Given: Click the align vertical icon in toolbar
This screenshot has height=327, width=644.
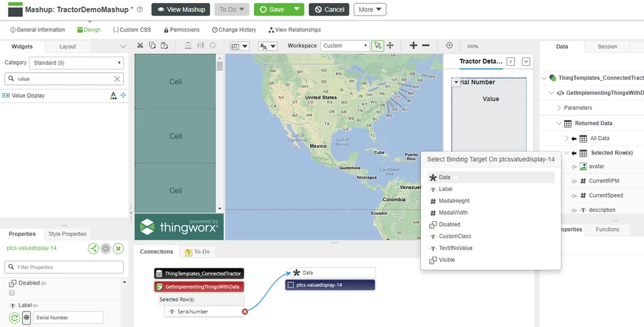Looking at the screenshot, I should (188, 46).
